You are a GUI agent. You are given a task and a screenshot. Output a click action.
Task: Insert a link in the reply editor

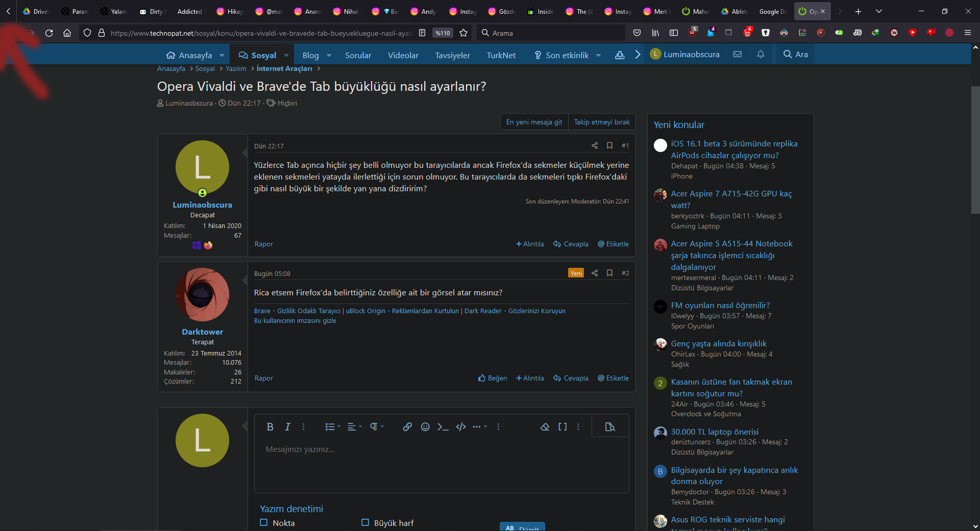pyautogui.click(x=407, y=427)
